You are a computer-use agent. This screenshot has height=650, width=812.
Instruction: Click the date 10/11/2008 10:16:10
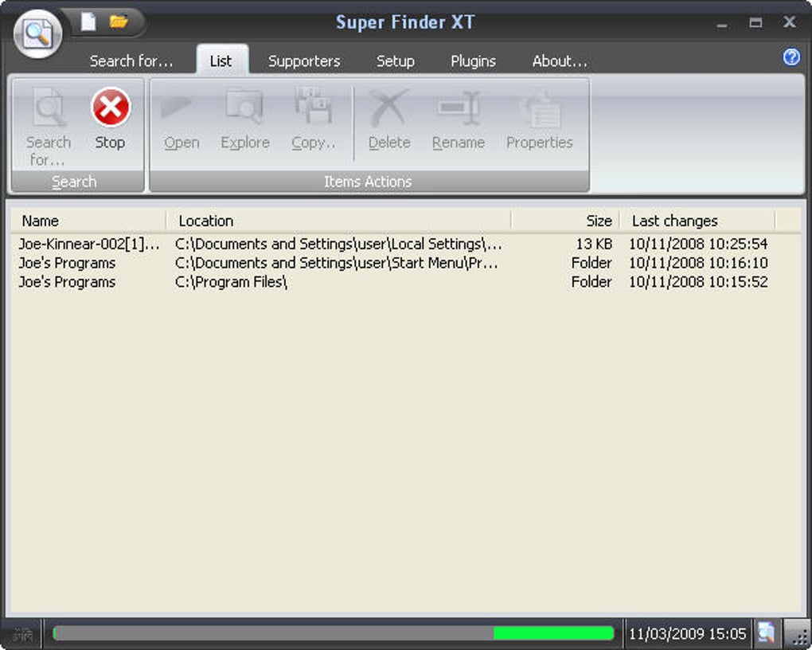[698, 263]
